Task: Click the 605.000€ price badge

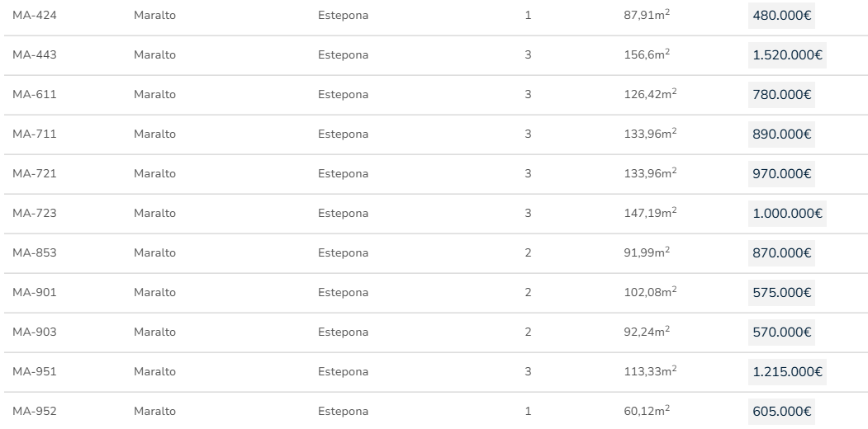Action: coord(781,412)
